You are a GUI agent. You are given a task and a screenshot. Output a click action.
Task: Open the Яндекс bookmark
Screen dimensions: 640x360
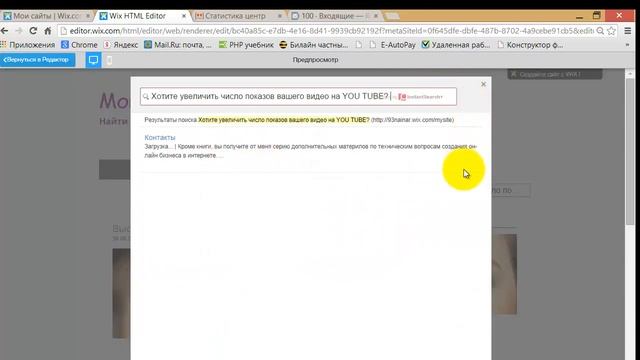click(x=121, y=45)
